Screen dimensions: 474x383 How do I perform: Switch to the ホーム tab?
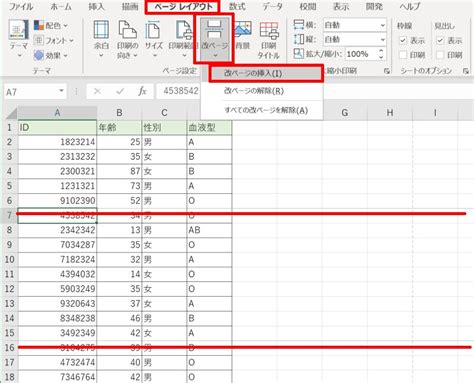(61, 6)
